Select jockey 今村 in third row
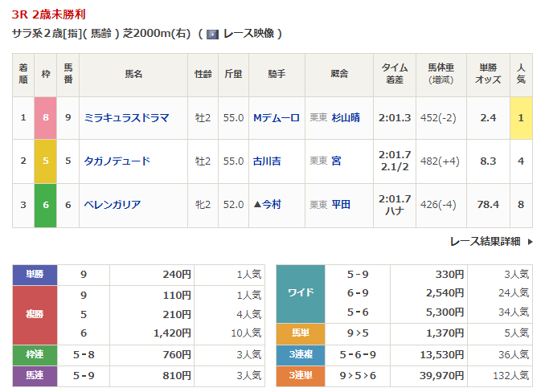 [270, 205]
